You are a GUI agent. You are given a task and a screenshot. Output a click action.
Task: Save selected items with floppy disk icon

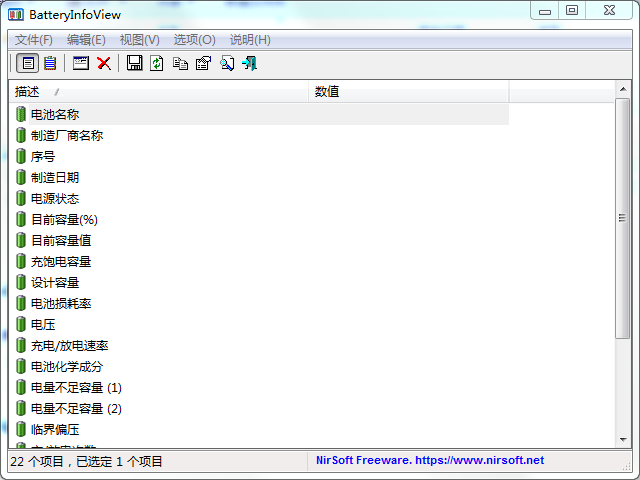tap(135, 63)
